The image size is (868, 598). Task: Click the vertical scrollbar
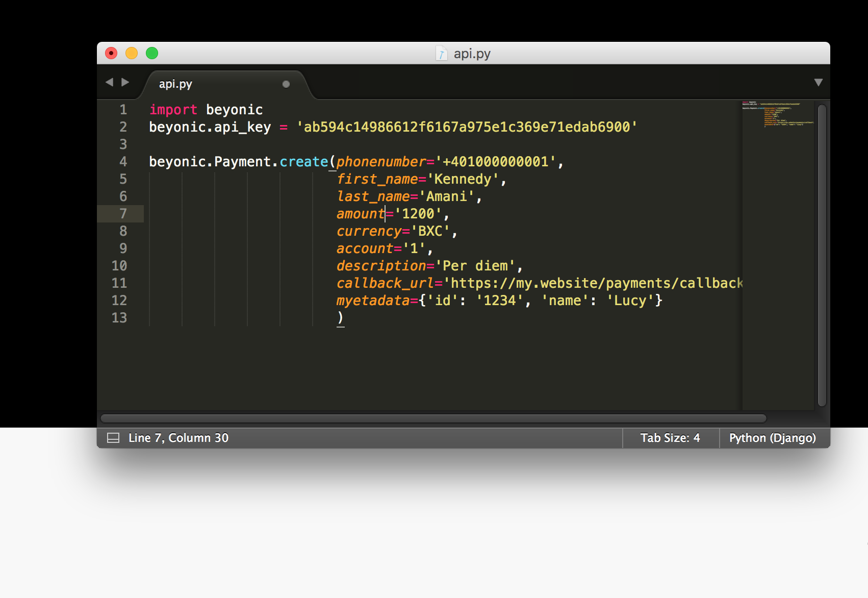[822, 255]
